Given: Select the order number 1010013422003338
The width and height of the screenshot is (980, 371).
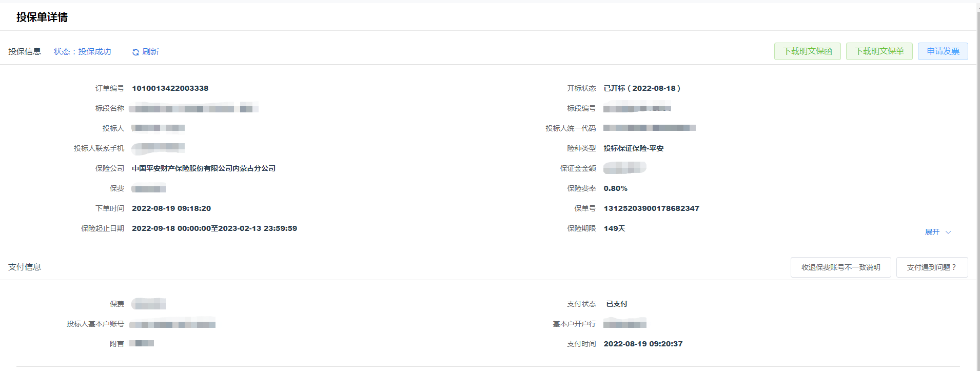Looking at the screenshot, I should [170, 88].
